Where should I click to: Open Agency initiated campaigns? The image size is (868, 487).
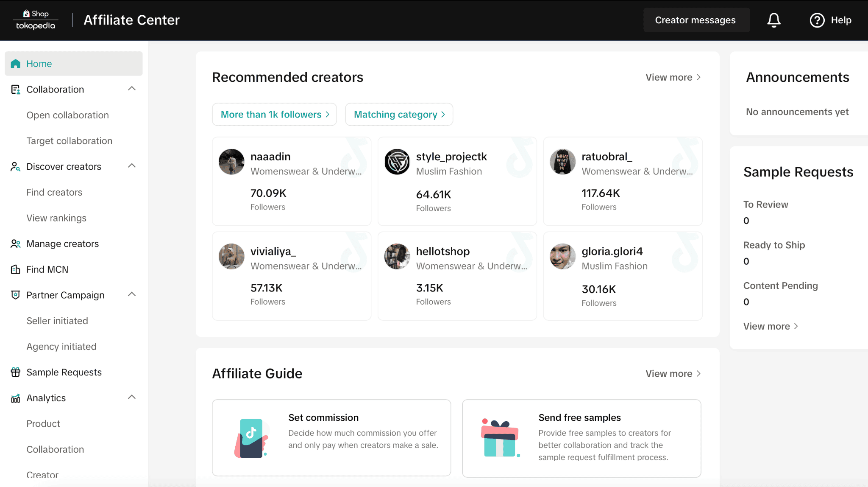61,347
